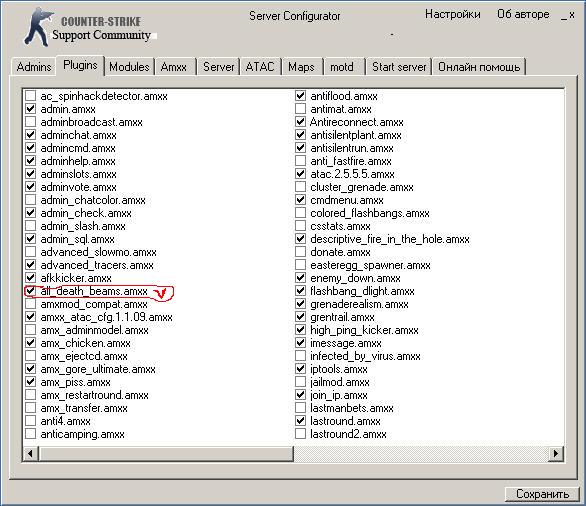The height and width of the screenshot is (506, 586).
Task: Enable the jailmod.amxx plugin
Action: coord(300,382)
